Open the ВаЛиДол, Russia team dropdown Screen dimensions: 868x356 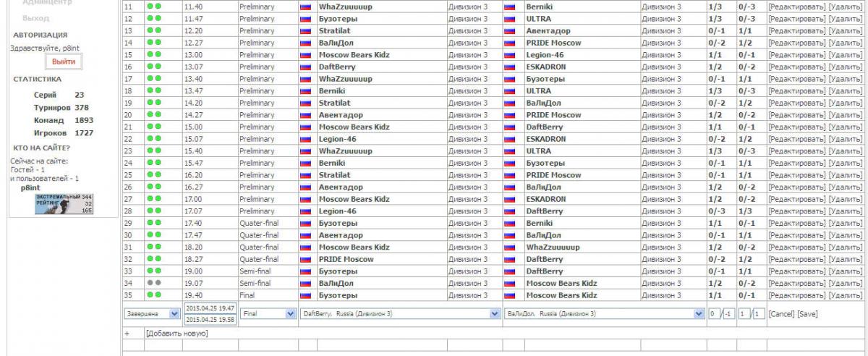pyautogui.click(x=604, y=314)
